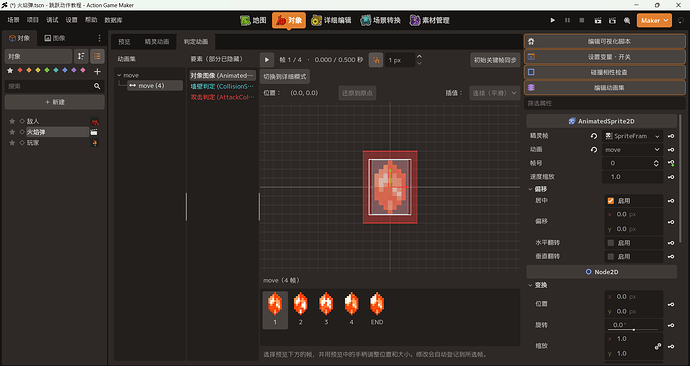Click the 敌人 sprite thumbnail icon

click(94, 121)
